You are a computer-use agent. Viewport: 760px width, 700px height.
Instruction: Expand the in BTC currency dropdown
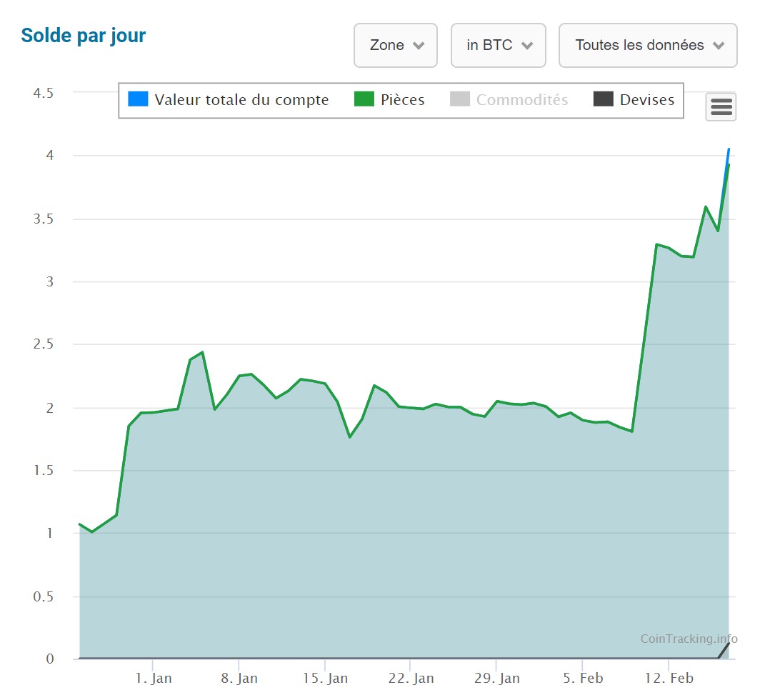point(498,46)
